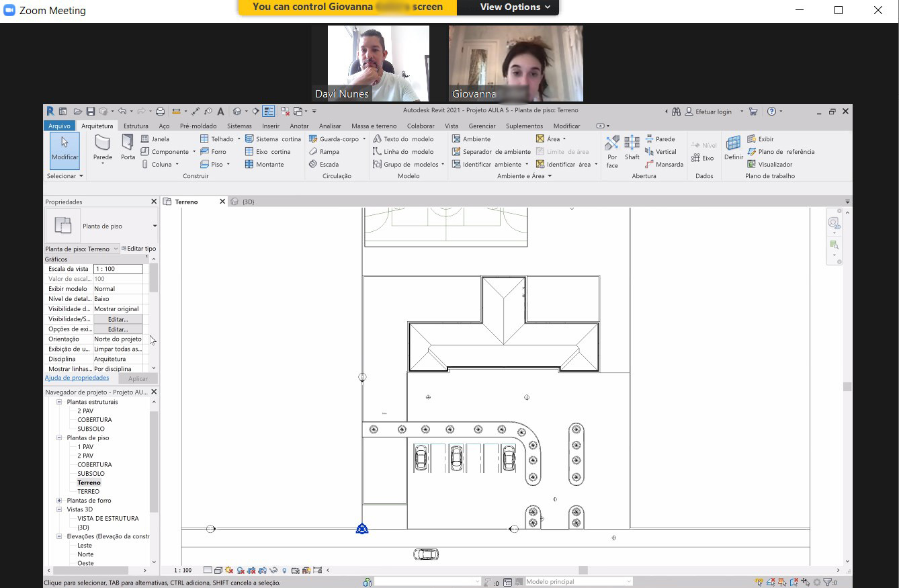Image resolution: width=899 pixels, height=588 pixels.
Task: Open the TERREO floor plan view
Action: [x=88, y=492]
